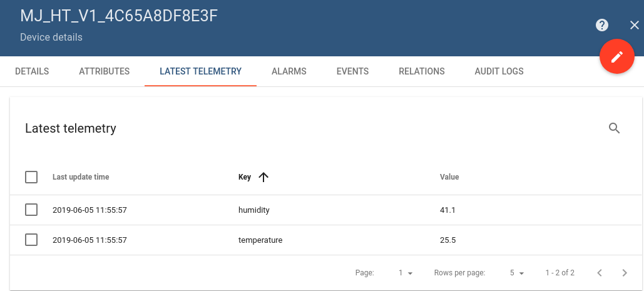Image resolution: width=644 pixels, height=291 pixels.
Task: Check the humidity row checkbox
Action: tap(31, 210)
